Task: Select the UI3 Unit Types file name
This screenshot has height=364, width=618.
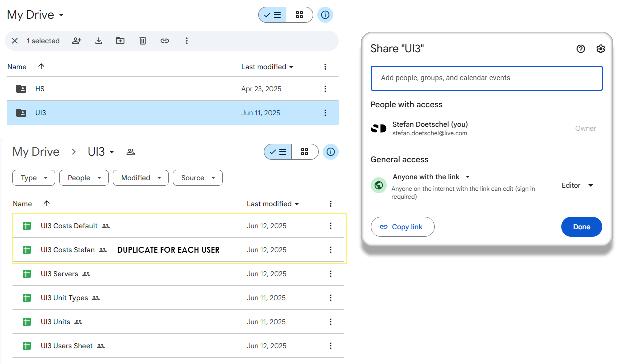Action: (64, 298)
